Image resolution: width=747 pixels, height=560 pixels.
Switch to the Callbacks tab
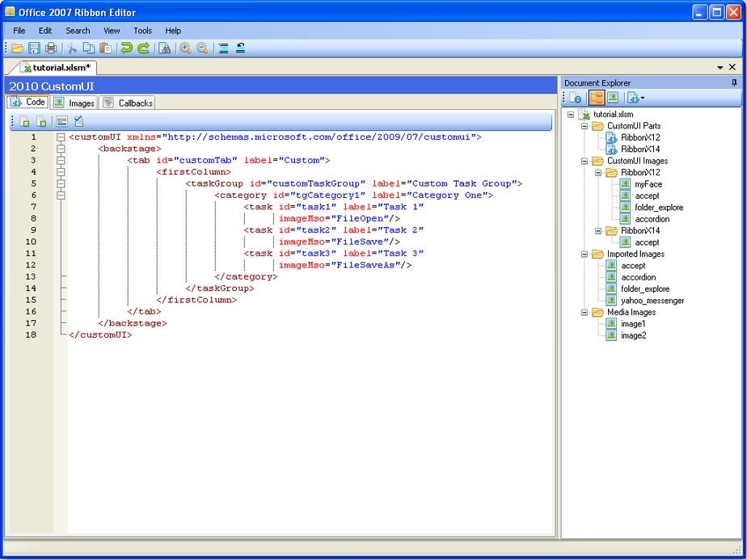(x=129, y=103)
